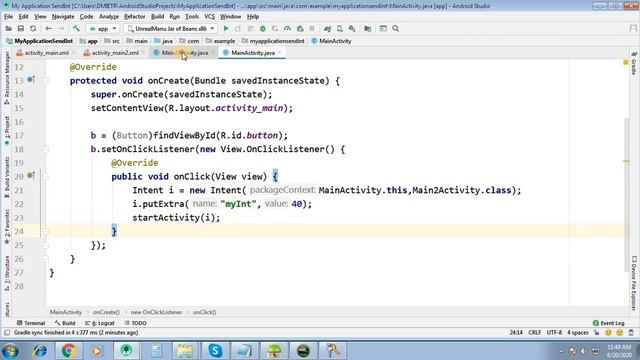Open the TODO tool window
This screenshot has height=360, width=640.
(136, 323)
